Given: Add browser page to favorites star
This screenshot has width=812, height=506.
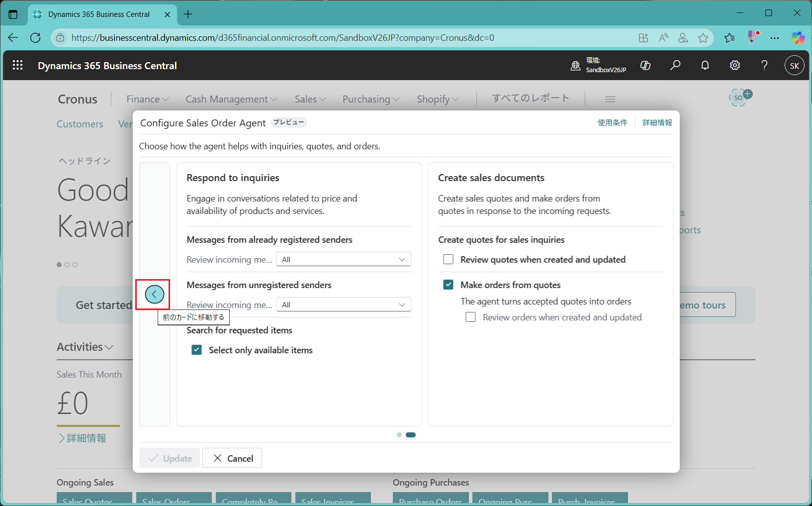Looking at the screenshot, I should [x=703, y=38].
